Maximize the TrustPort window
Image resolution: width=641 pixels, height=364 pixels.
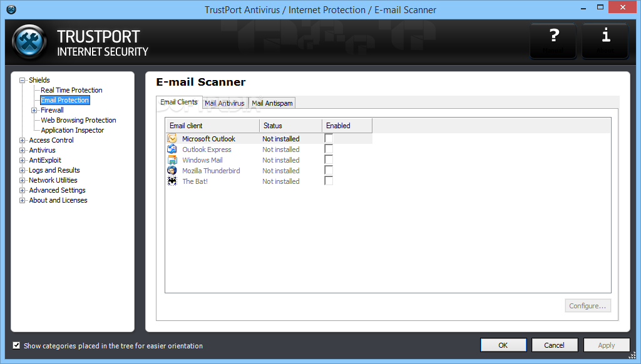pyautogui.click(x=600, y=8)
